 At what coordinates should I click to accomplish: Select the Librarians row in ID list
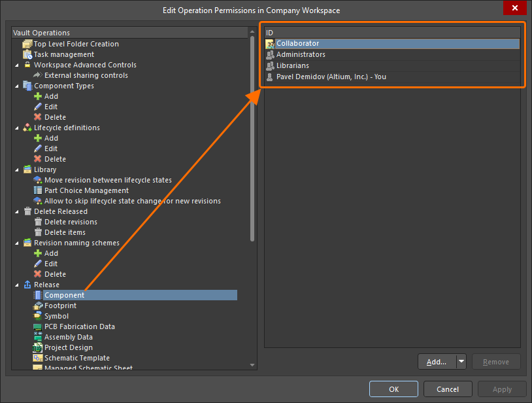coord(392,65)
